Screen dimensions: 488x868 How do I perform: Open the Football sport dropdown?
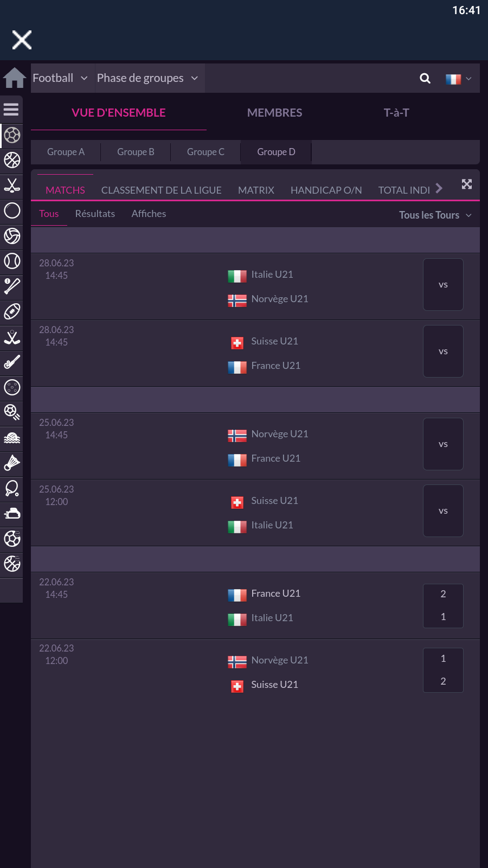(x=60, y=78)
